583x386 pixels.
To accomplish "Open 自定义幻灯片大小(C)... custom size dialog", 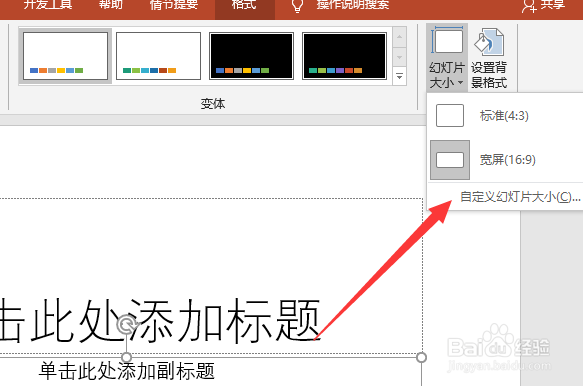I will (x=520, y=197).
